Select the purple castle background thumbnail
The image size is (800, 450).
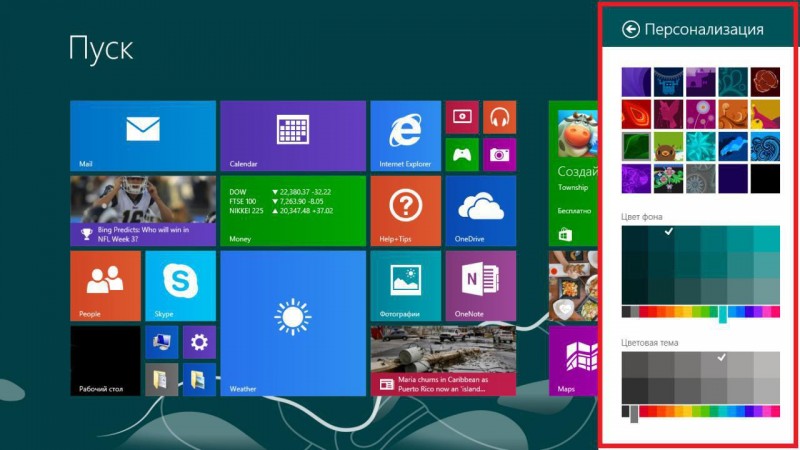701,82
